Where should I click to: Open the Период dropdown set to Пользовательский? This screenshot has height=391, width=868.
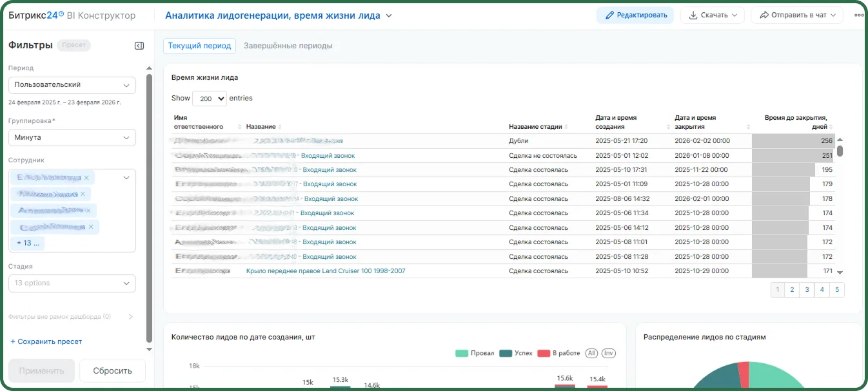pyautogui.click(x=72, y=85)
